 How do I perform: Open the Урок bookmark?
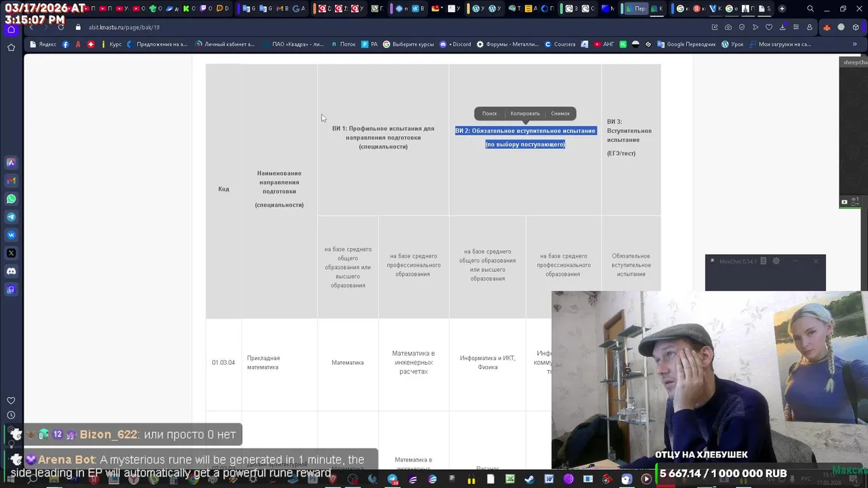tap(732, 44)
